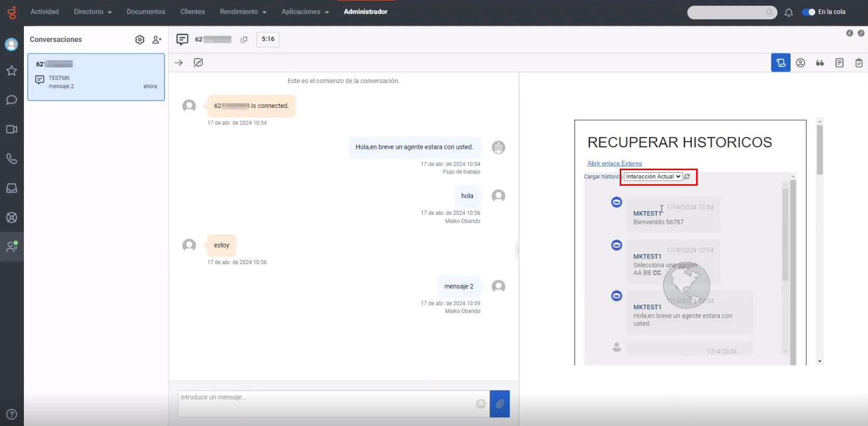Open conversation settings gear icon
This screenshot has width=868, height=426.
[140, 39]
